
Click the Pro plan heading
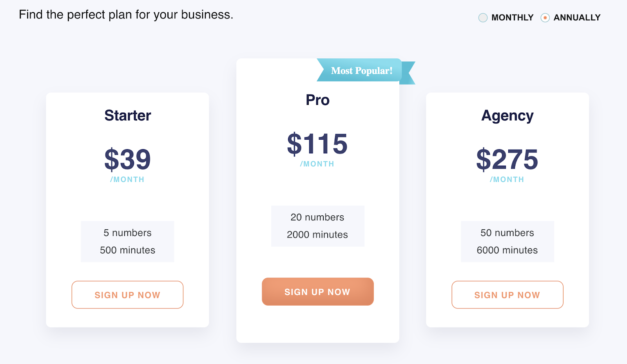317,100
